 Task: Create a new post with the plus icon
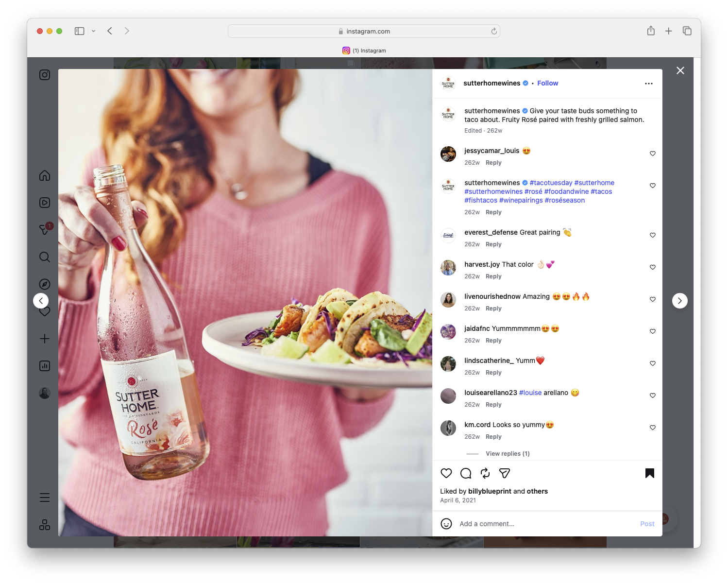45,339
